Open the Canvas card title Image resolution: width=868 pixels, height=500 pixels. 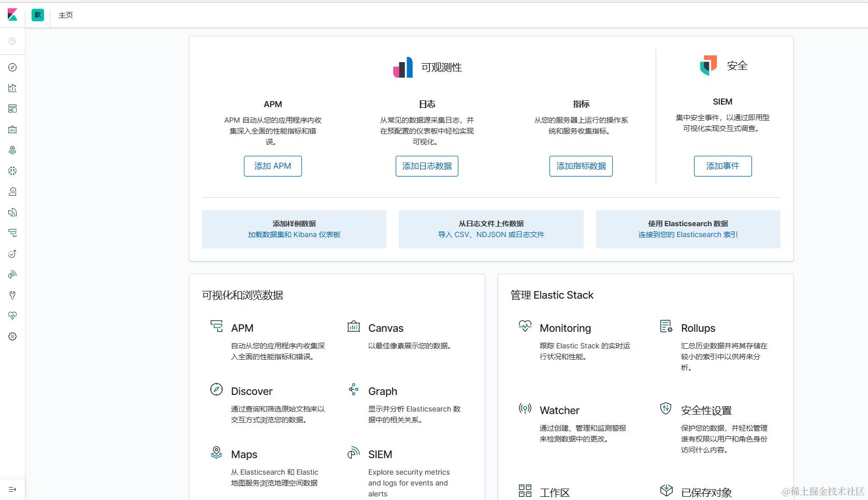[386, 328]
